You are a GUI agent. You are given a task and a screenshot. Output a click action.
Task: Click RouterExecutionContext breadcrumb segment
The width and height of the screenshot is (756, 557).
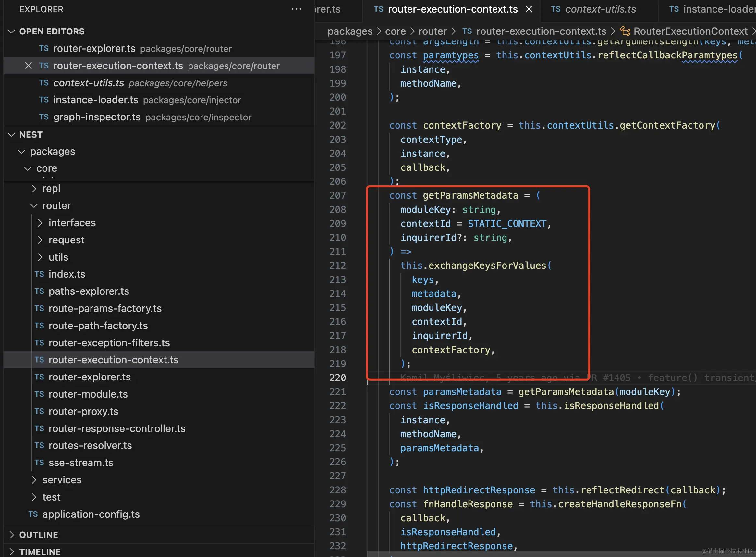(690, 31)
